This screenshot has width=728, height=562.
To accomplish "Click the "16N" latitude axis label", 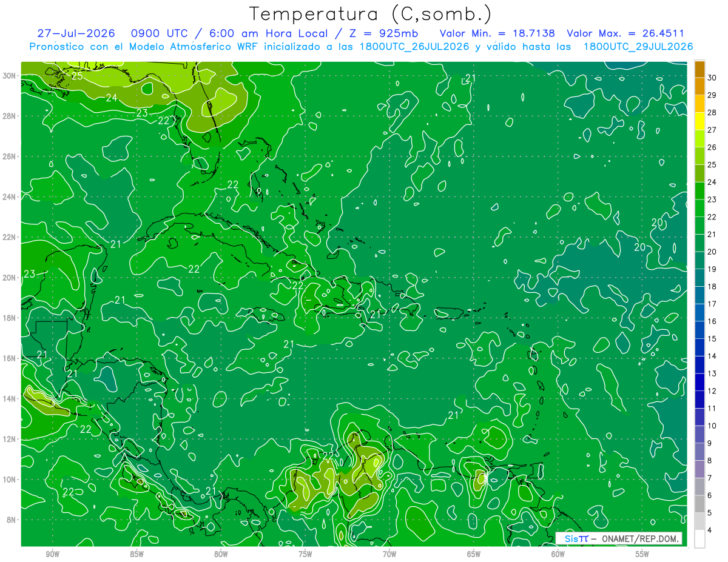I will (10, 358).
